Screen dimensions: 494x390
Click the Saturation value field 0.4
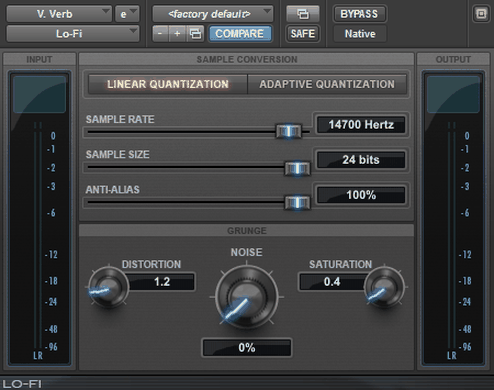click(x=332, y=282)
